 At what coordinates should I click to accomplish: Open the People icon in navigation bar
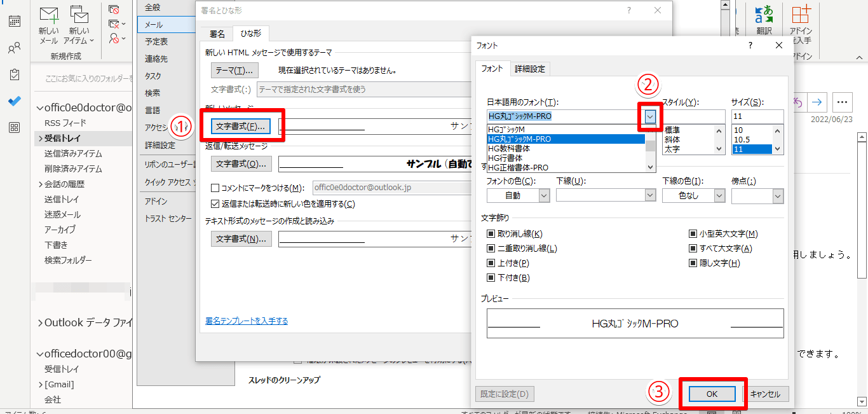point(15,48)
